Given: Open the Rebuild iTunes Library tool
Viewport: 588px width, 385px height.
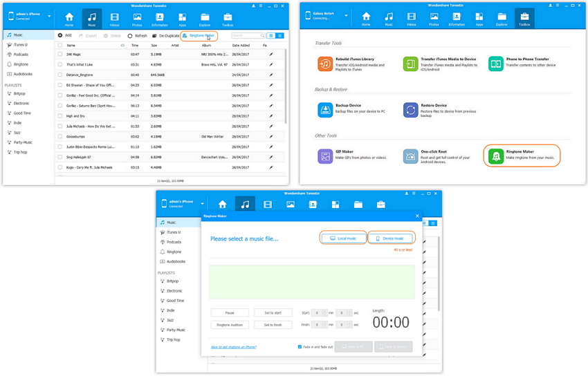Looking at the screenshot, I should tap(325, 64).
